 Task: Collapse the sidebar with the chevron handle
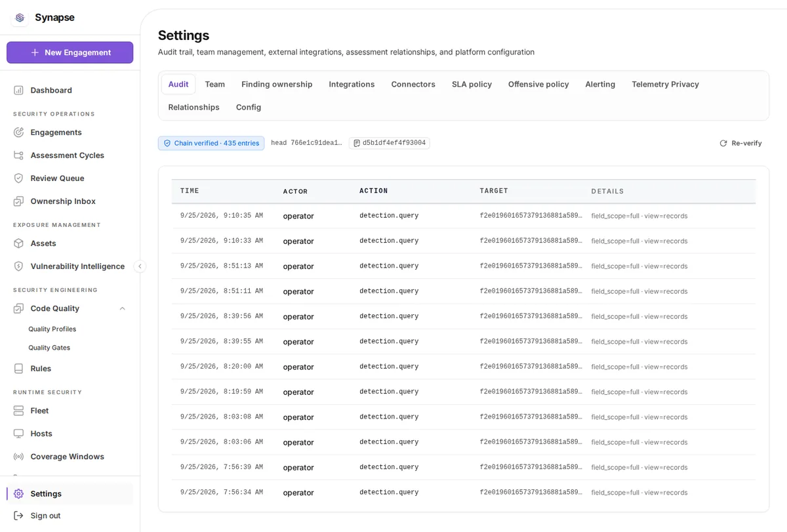click(x=140, y=266)
